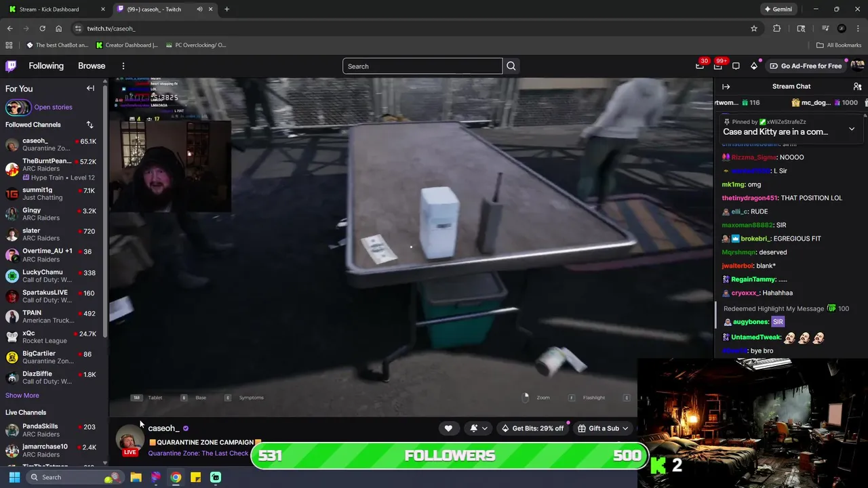Open the Following page

point(46,66)
